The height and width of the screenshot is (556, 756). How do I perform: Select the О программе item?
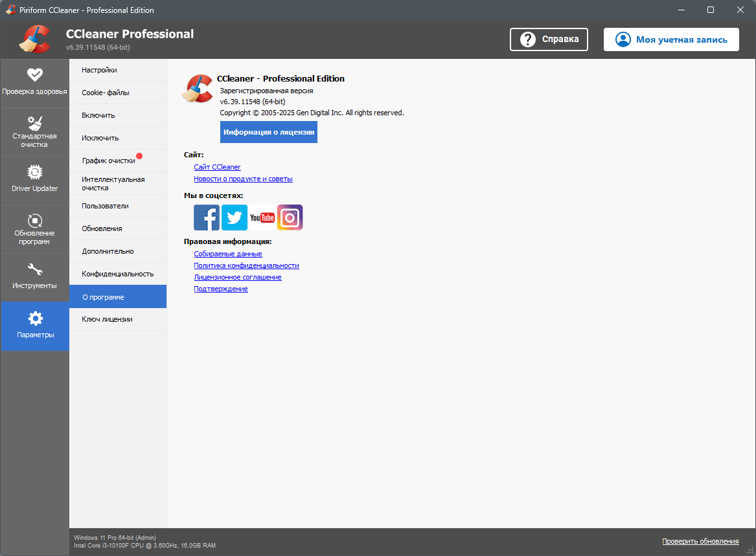(118, 297)
